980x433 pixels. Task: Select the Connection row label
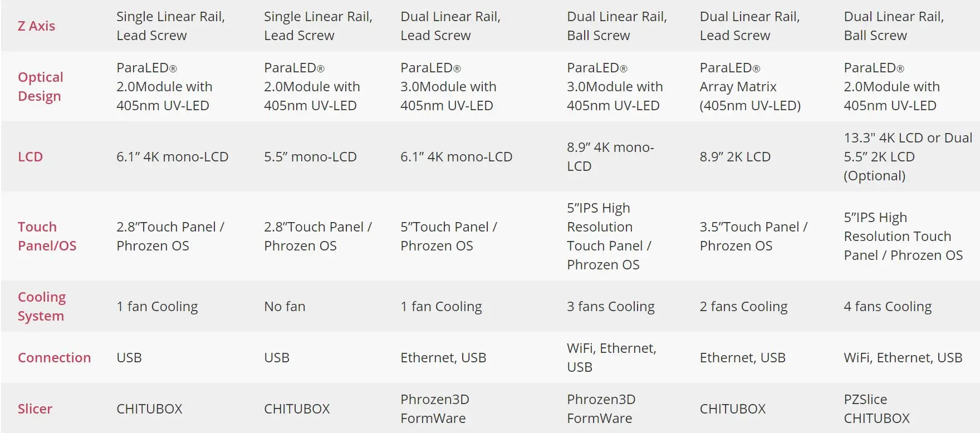tap(54, 357)
